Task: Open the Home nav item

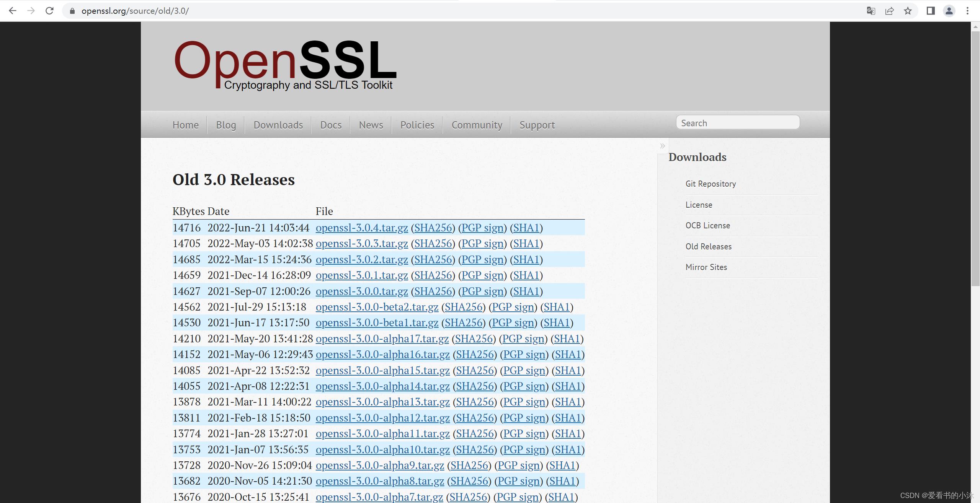Action: (185, 125)
